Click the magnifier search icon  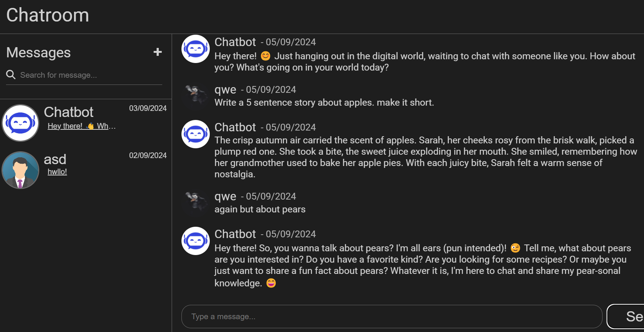[x=11, y=75]
